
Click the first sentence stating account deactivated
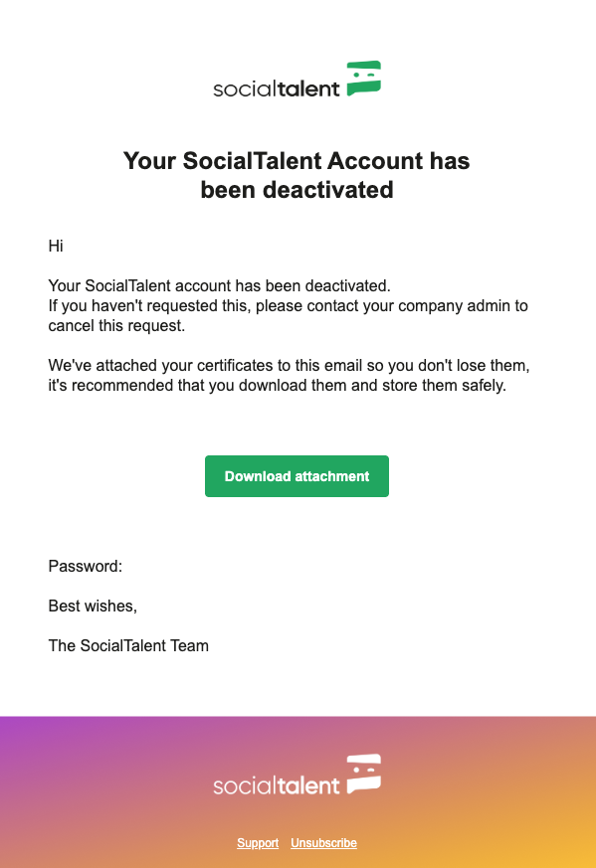(x=219, y=285)
